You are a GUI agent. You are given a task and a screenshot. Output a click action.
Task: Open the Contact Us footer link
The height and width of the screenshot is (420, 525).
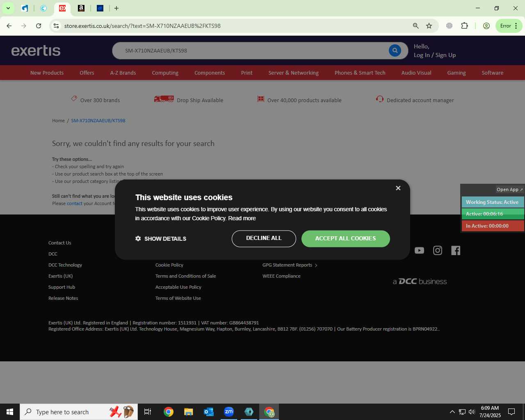click(x=60, y=243)
